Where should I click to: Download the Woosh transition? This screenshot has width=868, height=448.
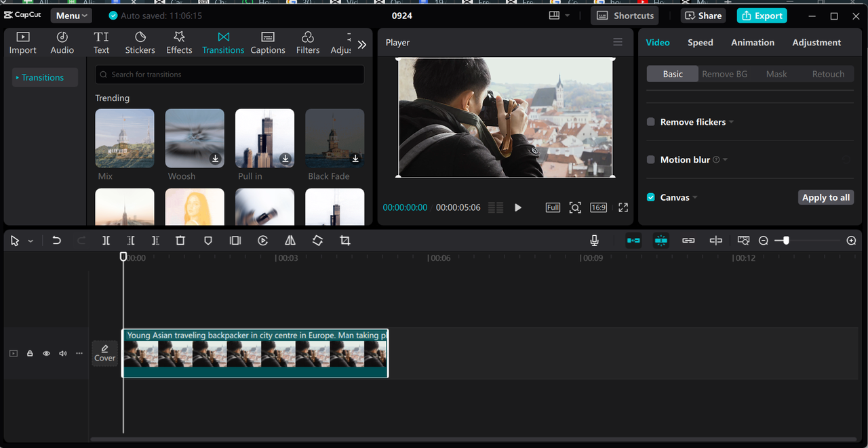click(x=215, y=159)
